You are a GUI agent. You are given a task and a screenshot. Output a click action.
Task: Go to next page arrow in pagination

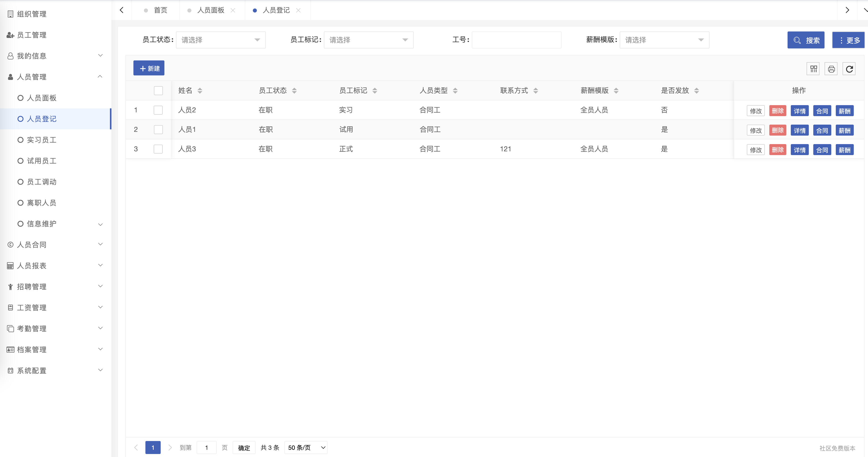tap(170, 448)
